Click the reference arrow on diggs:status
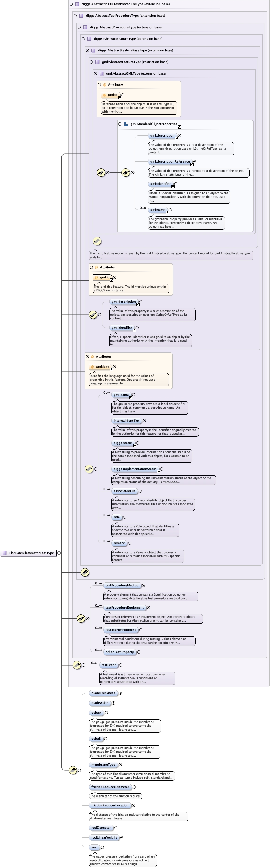 pyautogui.click(x=135, y=445)
